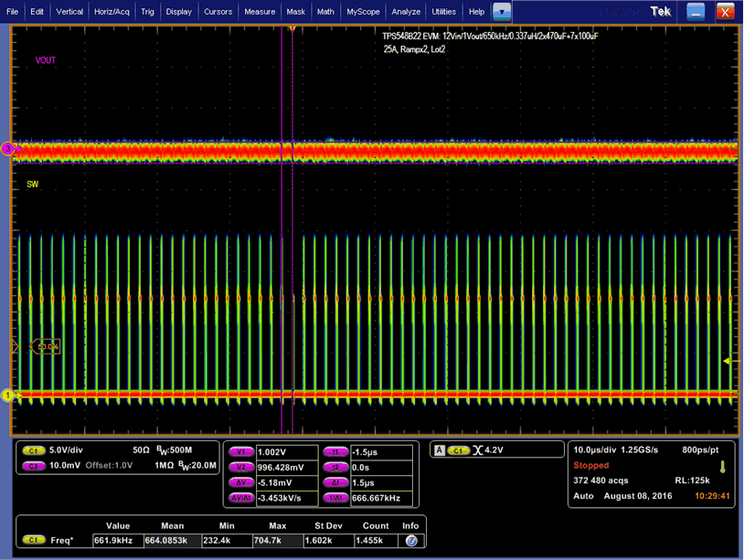
Task: Open the Measure menu
Action: pyautogui.click(x=260, y=12)
